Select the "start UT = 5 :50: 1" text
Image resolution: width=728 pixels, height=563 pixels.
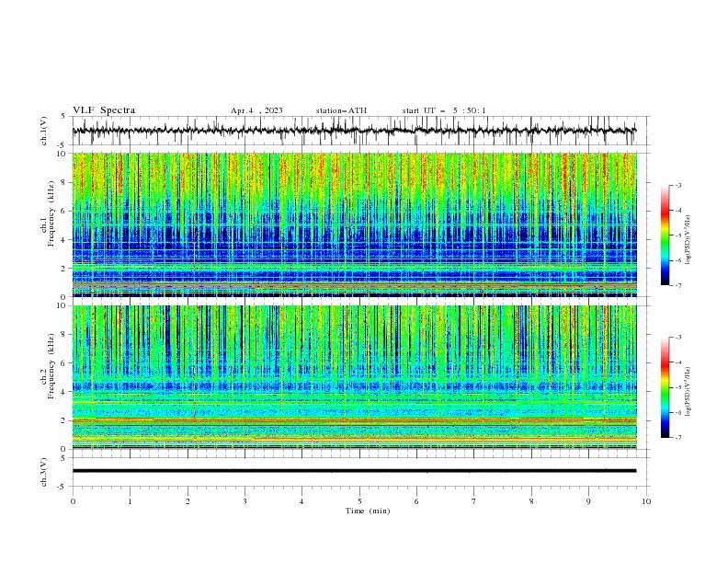(x=444, y=110)
